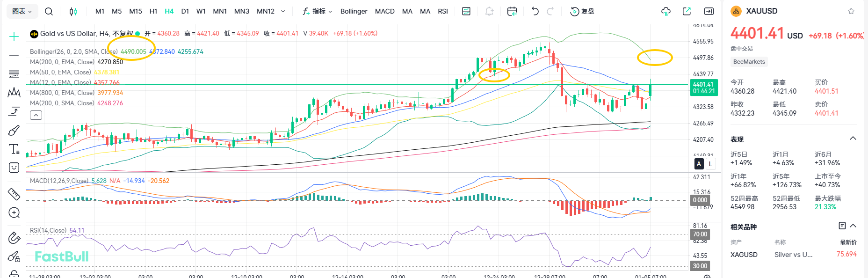Collapse the indicator legend list

(36, 115)
